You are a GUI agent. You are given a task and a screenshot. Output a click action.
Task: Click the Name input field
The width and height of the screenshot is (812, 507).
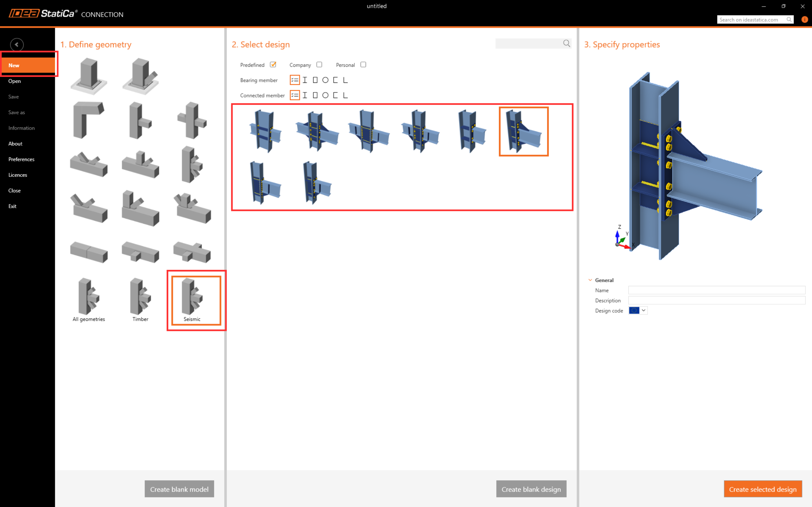tap(716, 290)
